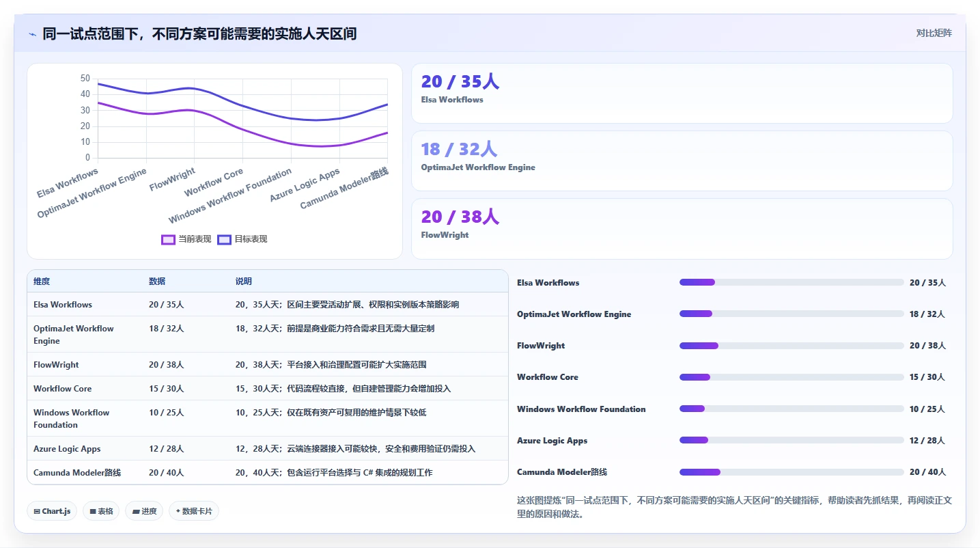Screen dimensions: 980x548
Task: Click the 进度 tag chip
Action: point(144,511)
